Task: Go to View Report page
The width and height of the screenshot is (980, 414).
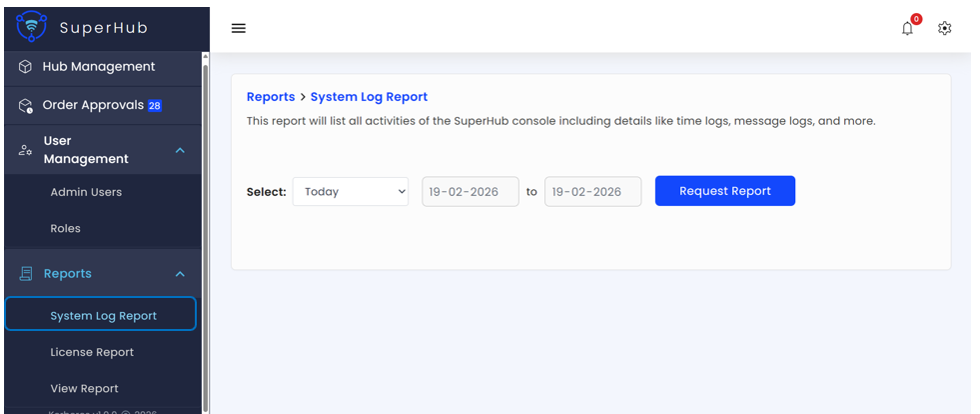Action: [x=84, y=388]
